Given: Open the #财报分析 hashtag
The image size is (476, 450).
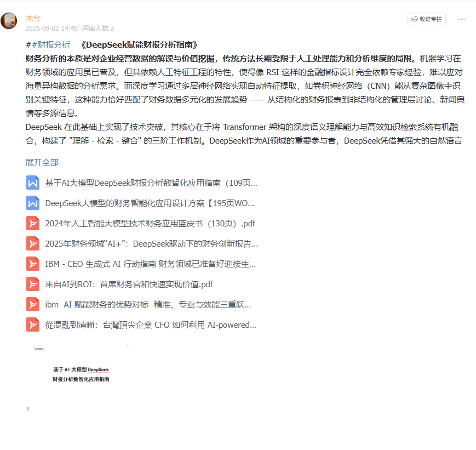Looking at the screenshot, I should 51,45.
